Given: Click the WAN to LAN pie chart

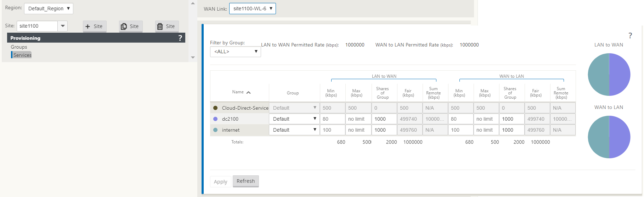Looking at the screenshot, I should click(x=609, y=137).
